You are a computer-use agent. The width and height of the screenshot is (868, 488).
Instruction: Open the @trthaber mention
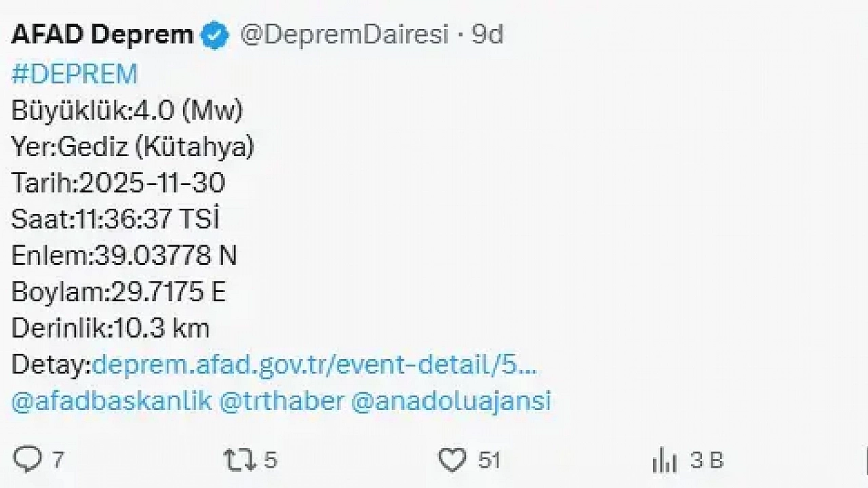281,401
